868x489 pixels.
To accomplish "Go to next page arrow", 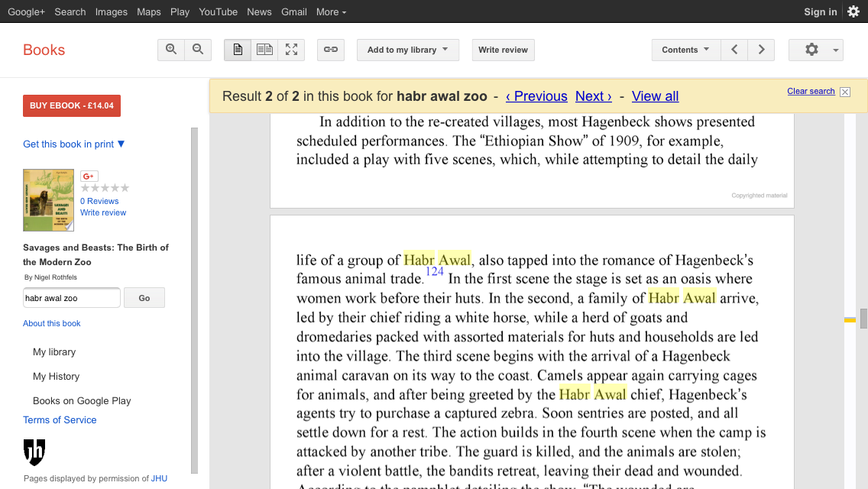I will tap(761, 50).
